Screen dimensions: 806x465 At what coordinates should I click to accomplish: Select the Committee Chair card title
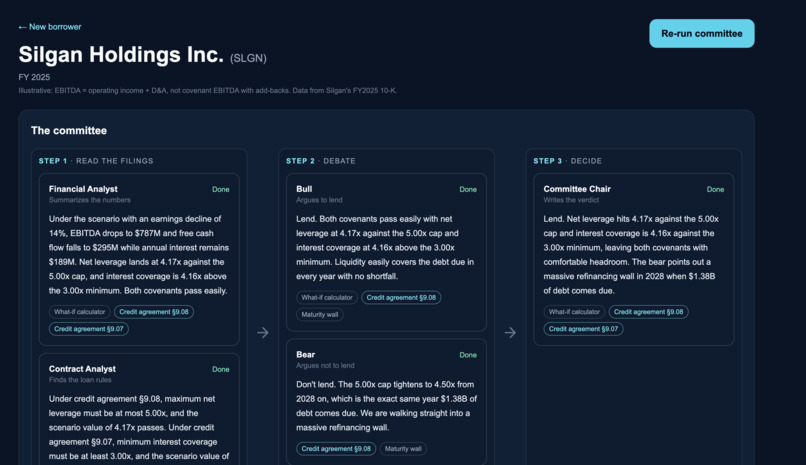point(577,189)
